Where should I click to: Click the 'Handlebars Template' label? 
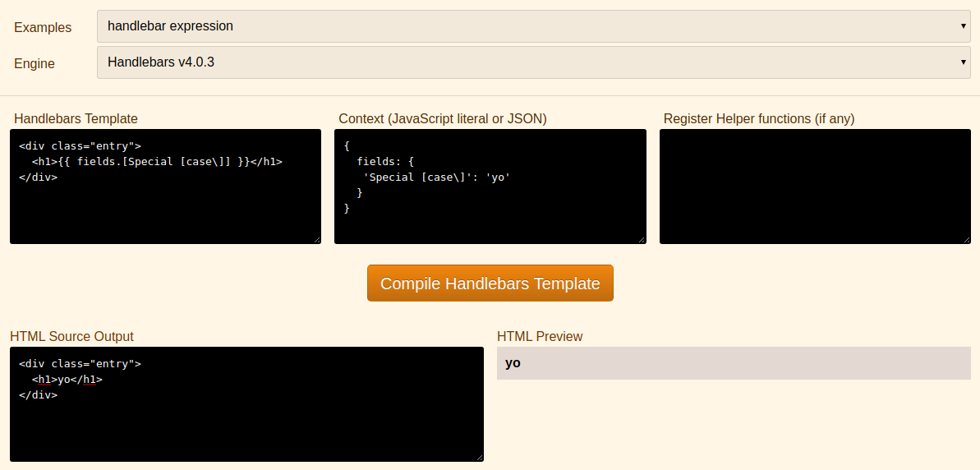[x=76, y=119]
